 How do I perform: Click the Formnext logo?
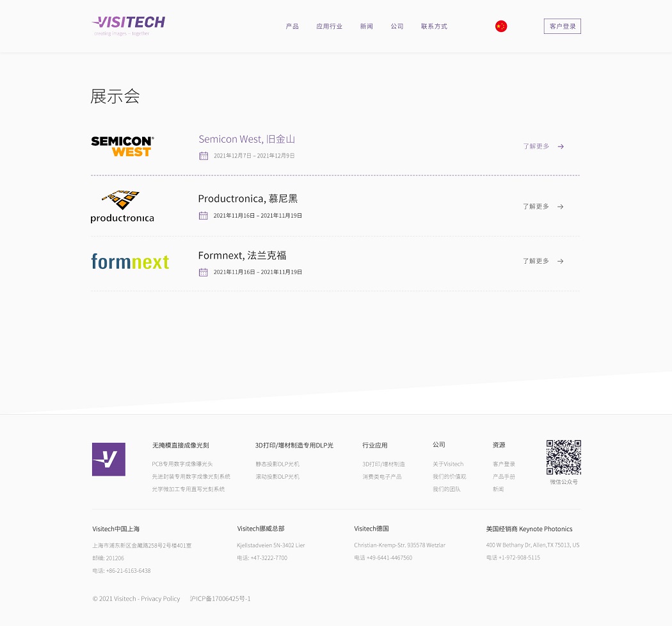coord(131,262)
